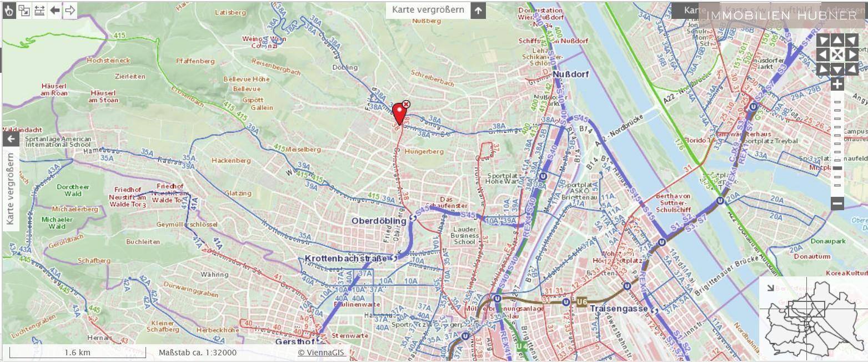Pan the map west with left arrow

[823, 54]
